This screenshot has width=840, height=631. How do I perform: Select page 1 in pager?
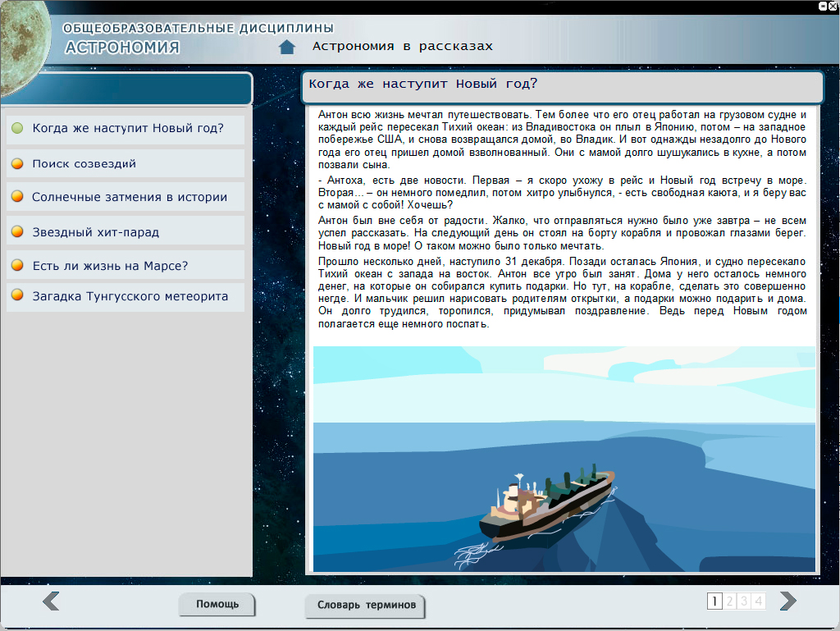[714, 601]
